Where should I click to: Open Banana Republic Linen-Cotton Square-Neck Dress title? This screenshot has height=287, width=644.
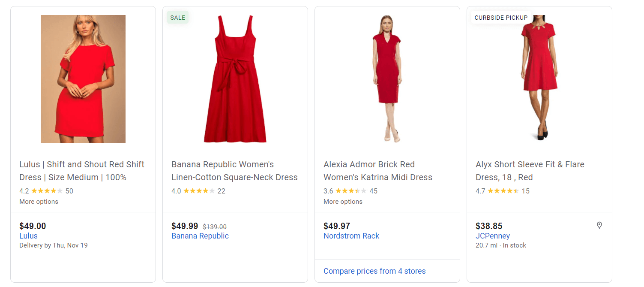(x=234, y=171)
